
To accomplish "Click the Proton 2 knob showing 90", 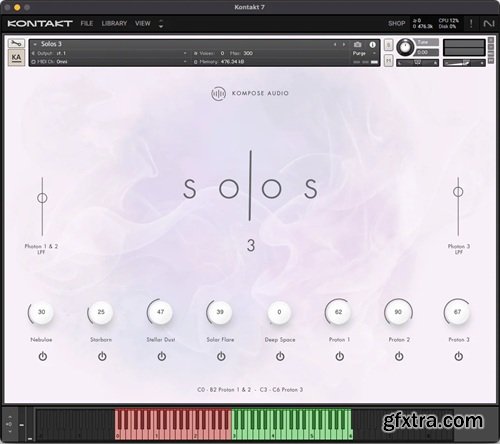I will 398,312.
